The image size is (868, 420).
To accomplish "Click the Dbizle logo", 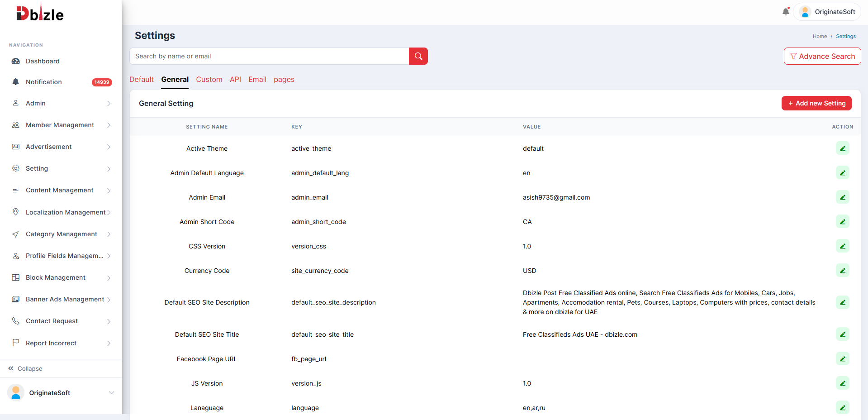I will 40,13.
